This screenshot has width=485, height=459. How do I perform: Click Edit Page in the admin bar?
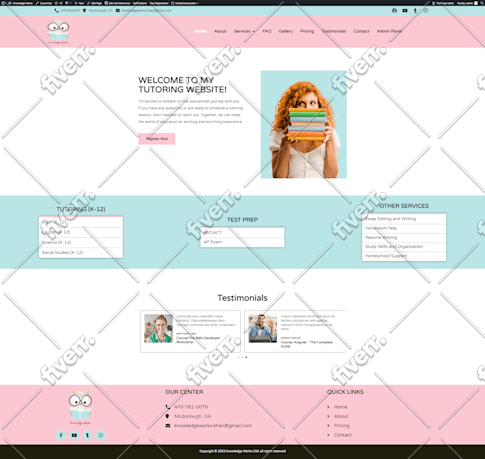click(x=94, y=3)
